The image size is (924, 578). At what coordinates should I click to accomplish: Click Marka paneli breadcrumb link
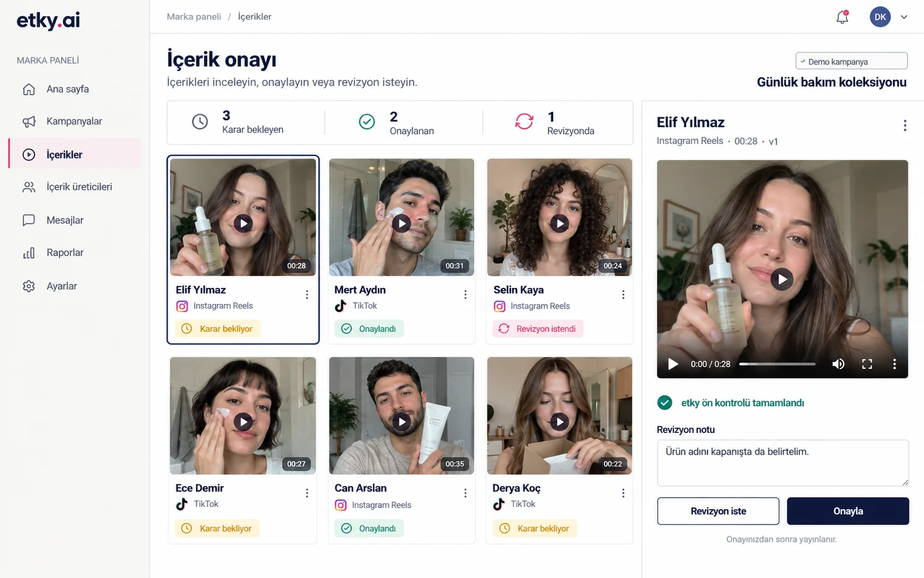point(194,16)
